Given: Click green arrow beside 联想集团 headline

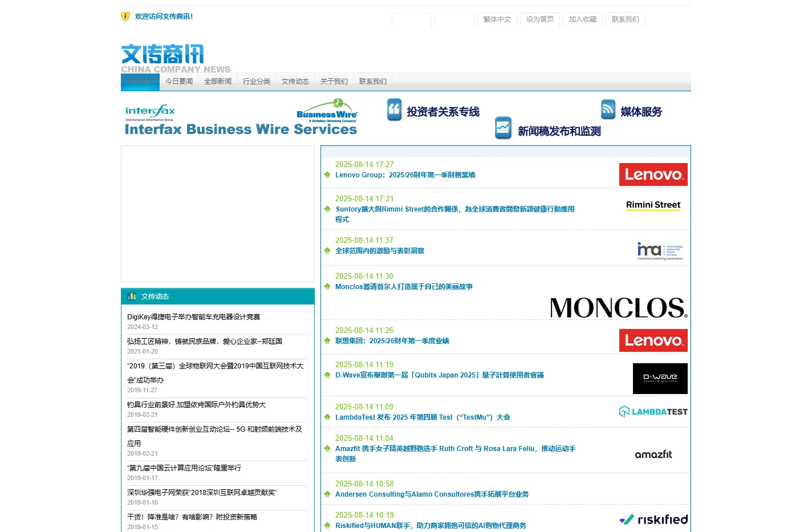Looking at the screenshot, I should coord(327,341).
